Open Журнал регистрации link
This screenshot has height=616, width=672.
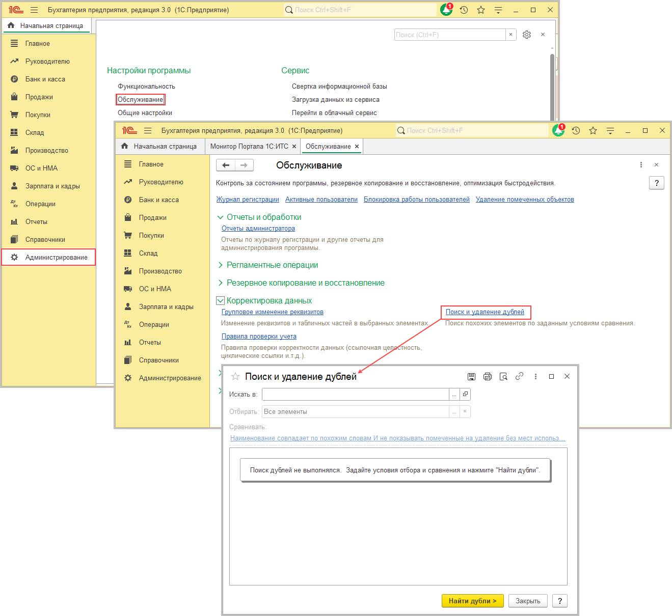pyautogui.click(x=248, y=199)
